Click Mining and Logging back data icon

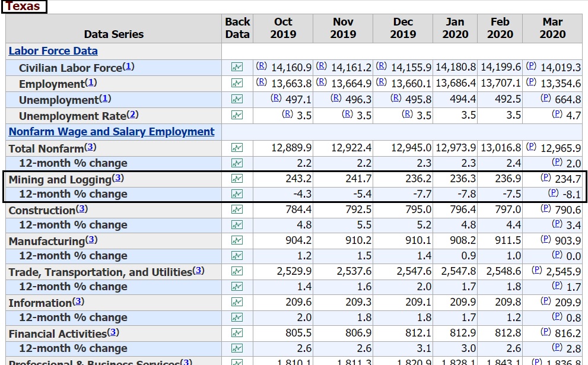click(237, 179)
